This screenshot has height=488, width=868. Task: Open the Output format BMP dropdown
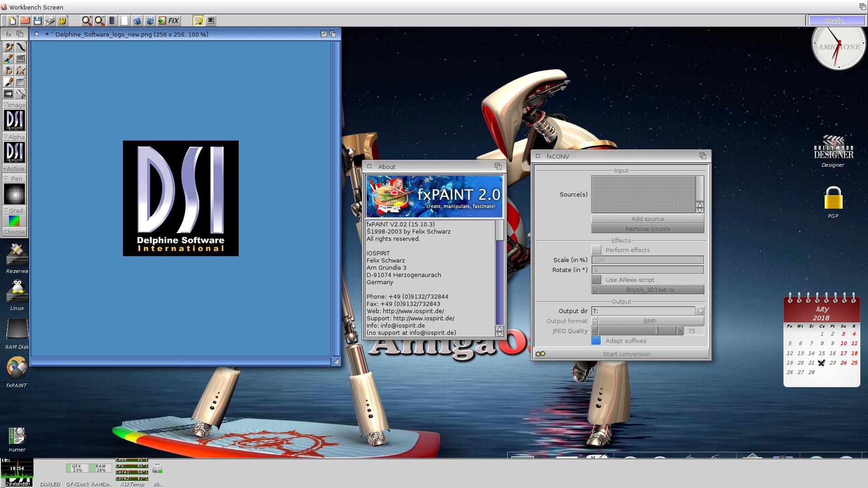pyautogui.click(x=647, y=321)
